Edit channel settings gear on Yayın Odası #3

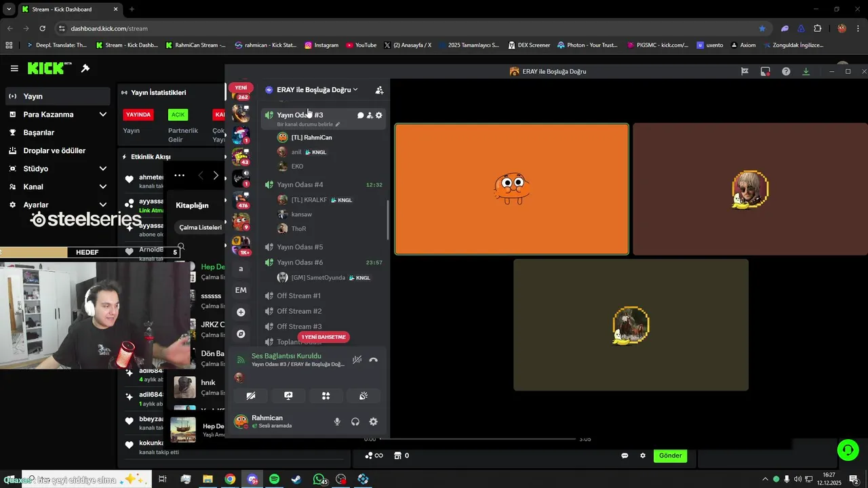point(379,115)
